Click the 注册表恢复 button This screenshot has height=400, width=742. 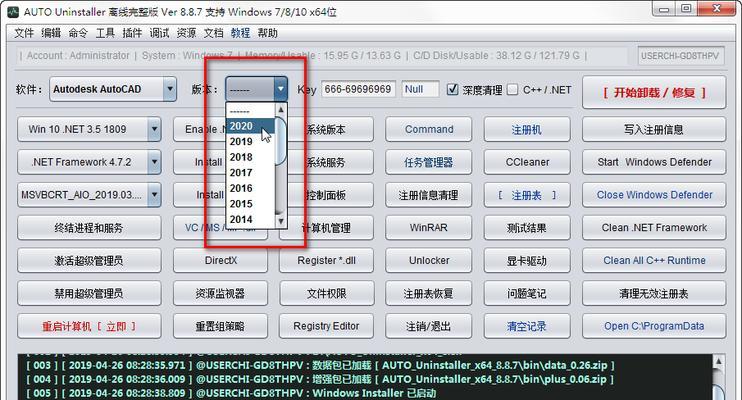tap(429, 293)
